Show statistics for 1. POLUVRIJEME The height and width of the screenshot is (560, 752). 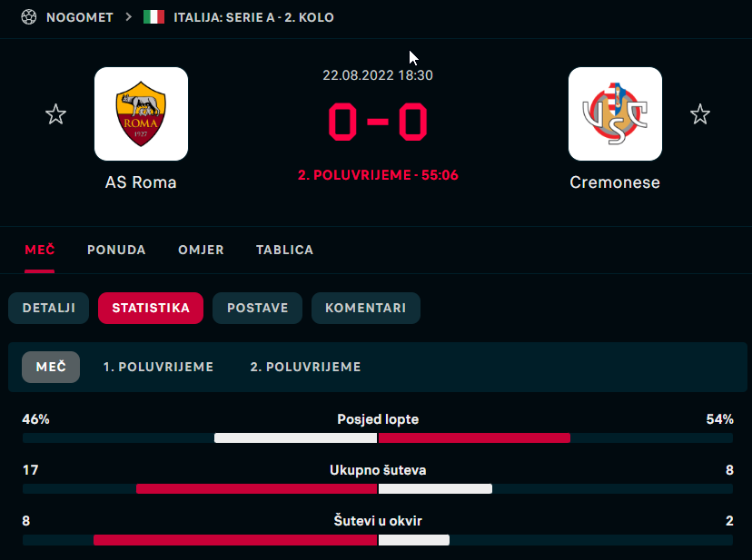158,367
